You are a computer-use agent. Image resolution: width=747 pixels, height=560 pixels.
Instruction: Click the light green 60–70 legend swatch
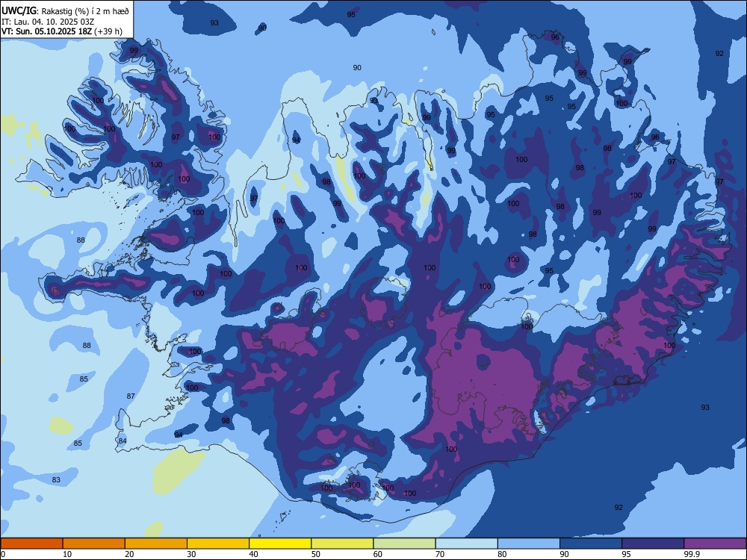tap(404, 544)
